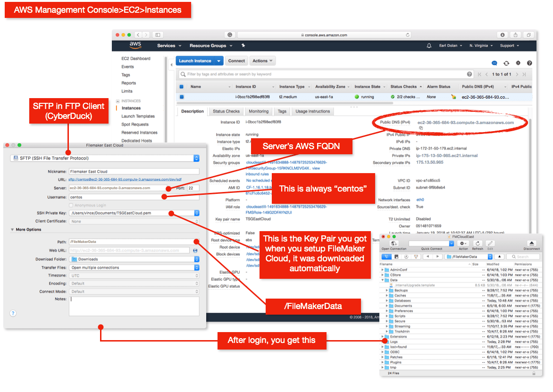
Task: Open EC2 Dashboard in the sidebar
Action: tap(136, 58)
